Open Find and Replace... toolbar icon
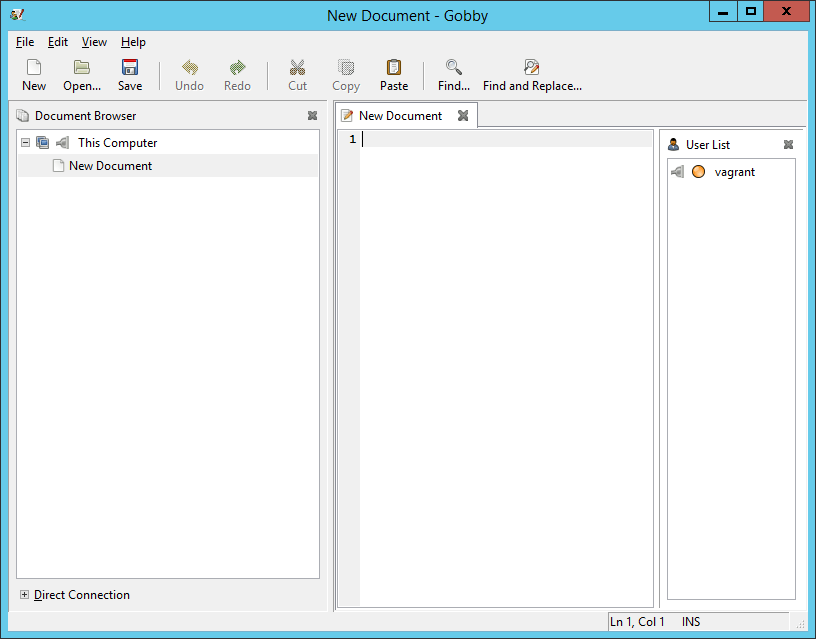The width and height of the screenshot is (816, 639). click(x=532, y=68)
